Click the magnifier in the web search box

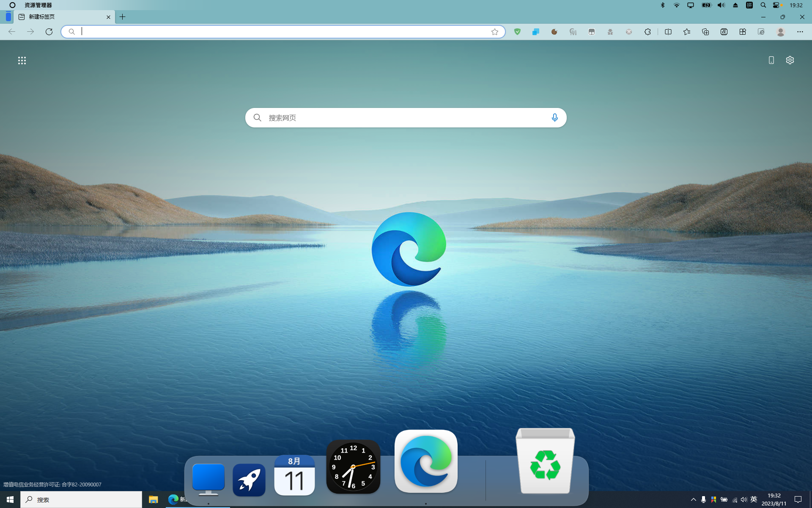pyautogui.click(x=257, y=118)
